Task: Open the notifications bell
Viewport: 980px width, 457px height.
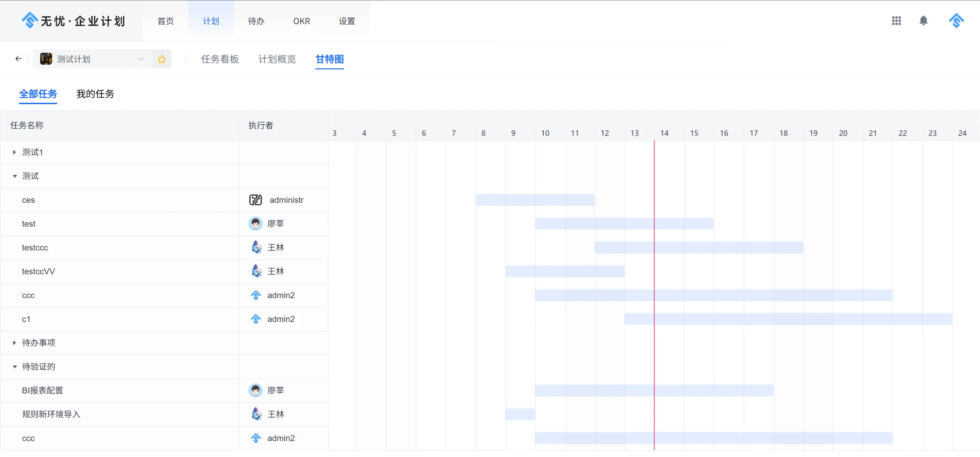Action: [923, 20]
